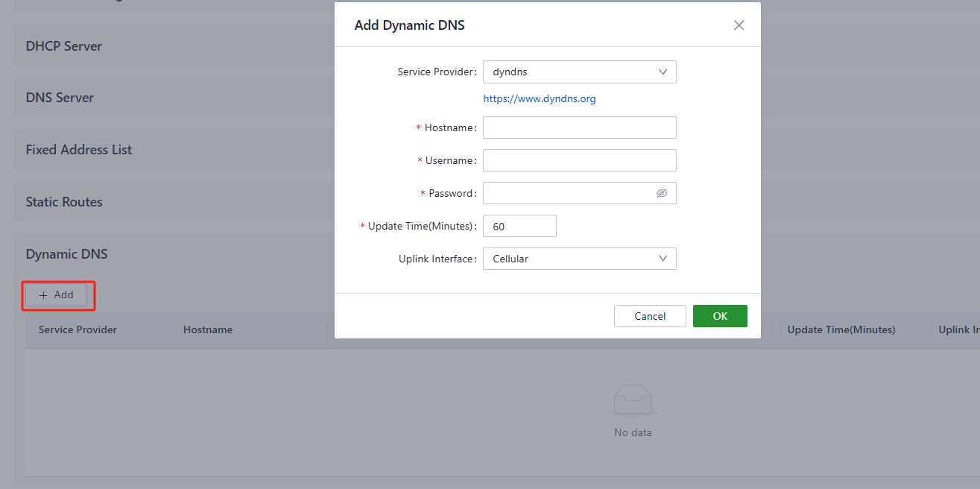Click into the Hostname field
Image resolution: width=980 pixels, height=489 pixels.
(579, 127)
